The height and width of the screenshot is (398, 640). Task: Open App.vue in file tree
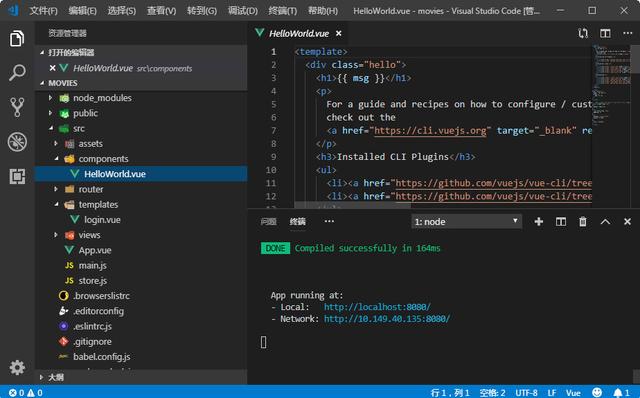point(95,250)
